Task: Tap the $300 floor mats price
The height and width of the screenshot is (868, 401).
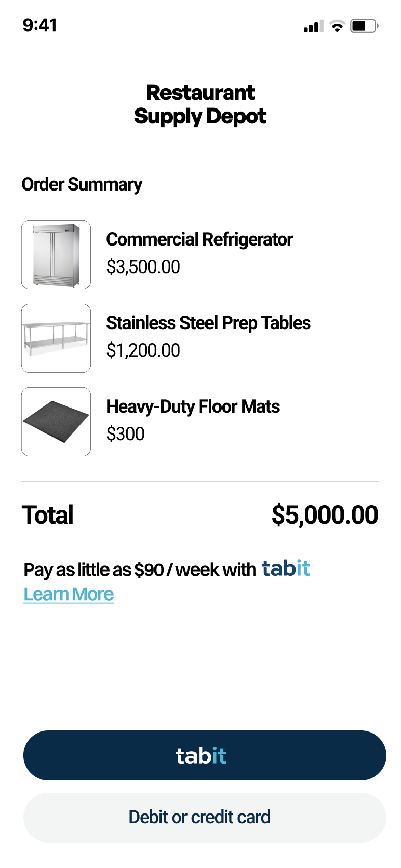Action: tap(125, 434)
